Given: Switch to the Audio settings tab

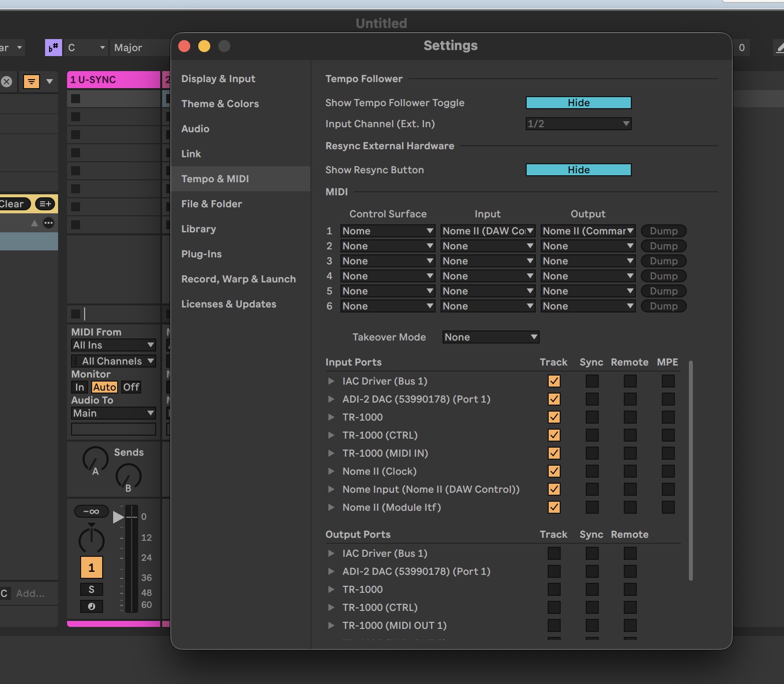Looking at the screenshot, I should [x=195, y=129].
